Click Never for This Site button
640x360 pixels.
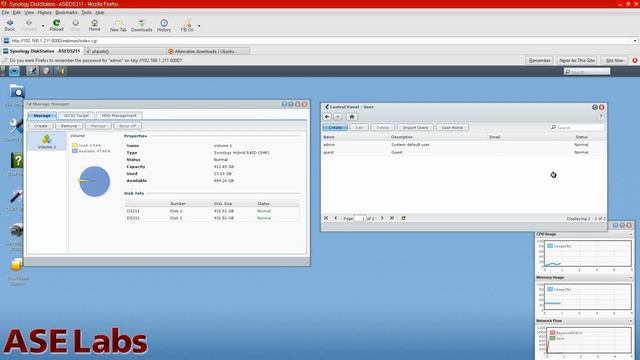577,60
